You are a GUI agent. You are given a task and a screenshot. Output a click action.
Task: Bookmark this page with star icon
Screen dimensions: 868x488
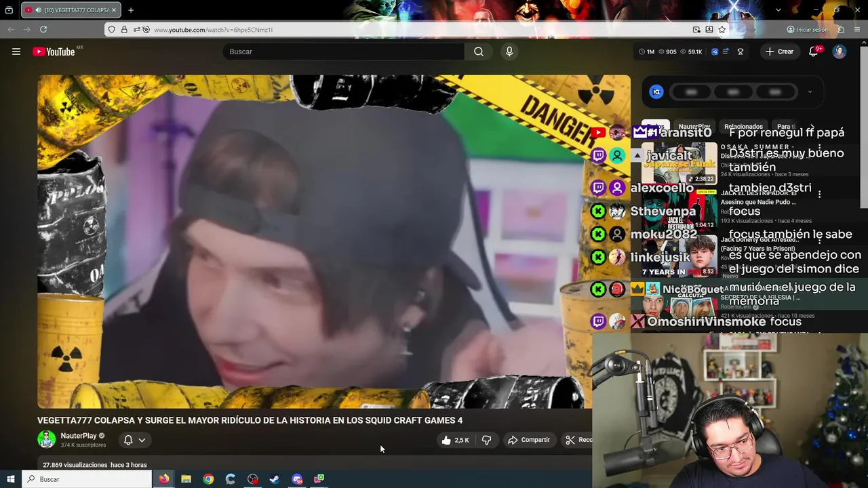[x=722, y=30]
